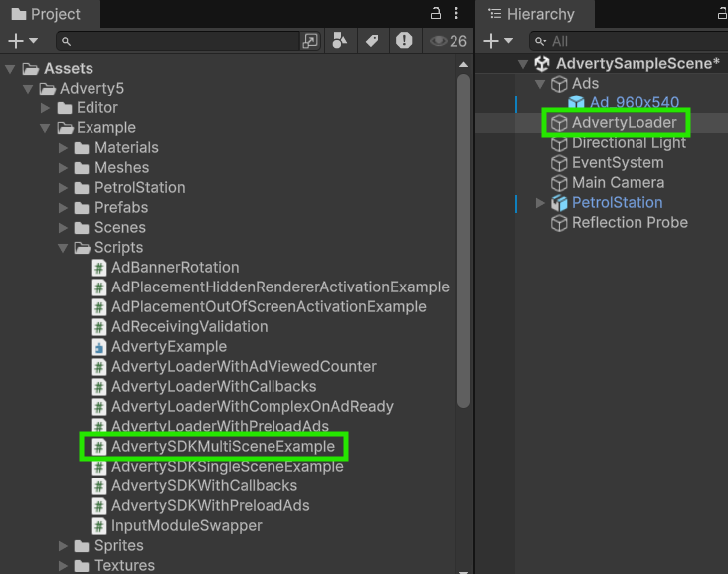Collapse the Ads object in Hierarchy

tap(541, 84)
